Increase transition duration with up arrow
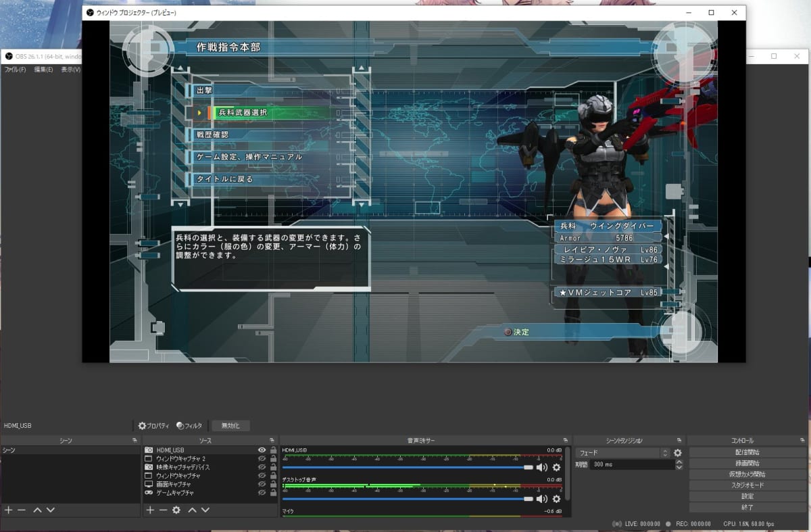 pos(679,462)
